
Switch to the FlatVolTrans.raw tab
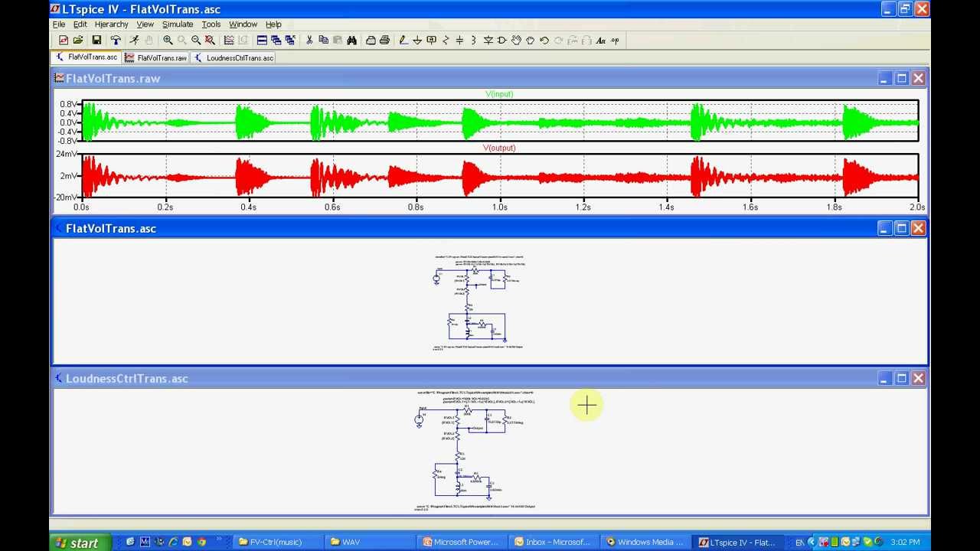pyautogui.click(x=156, y=58)
